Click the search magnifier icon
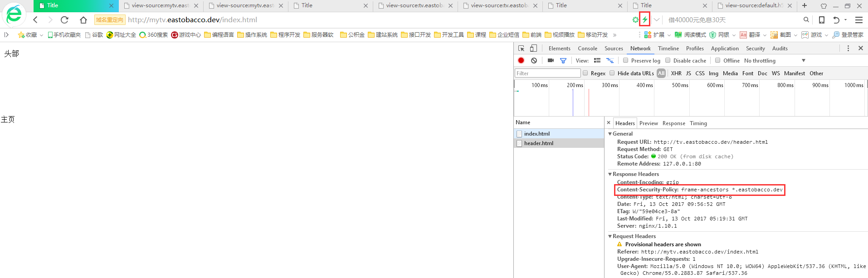The height and width of the screenshot is (278, 868). (x=806, y=20)
